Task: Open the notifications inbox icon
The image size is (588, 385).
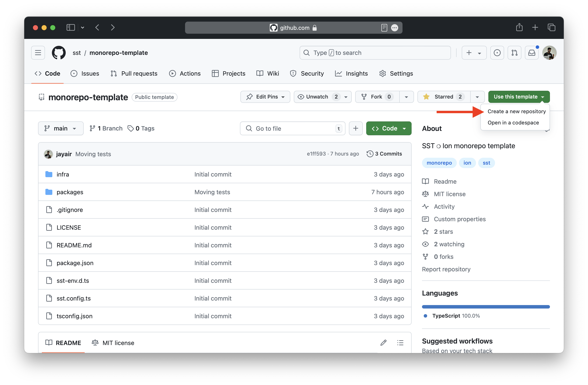Action: pyautogui.click(x=532, y=52)
